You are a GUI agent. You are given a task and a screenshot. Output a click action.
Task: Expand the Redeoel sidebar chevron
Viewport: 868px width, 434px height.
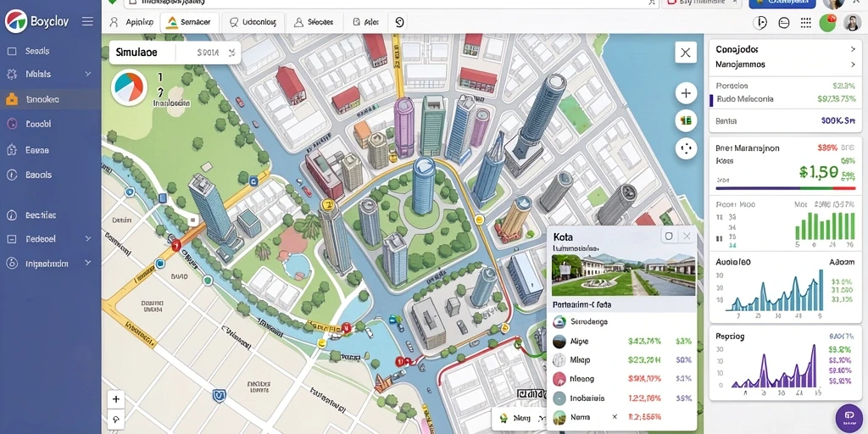(x=87, y=238)
